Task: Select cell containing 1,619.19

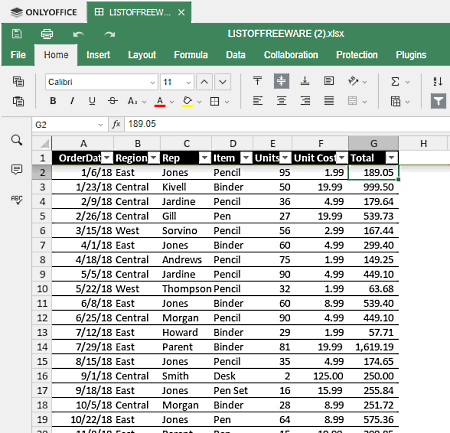Action: coord(374,347)
